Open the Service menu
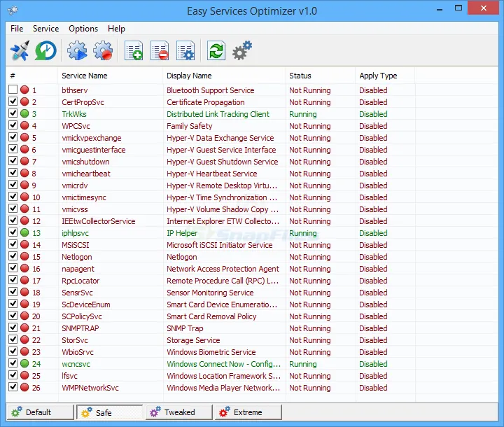 (45, 29)
